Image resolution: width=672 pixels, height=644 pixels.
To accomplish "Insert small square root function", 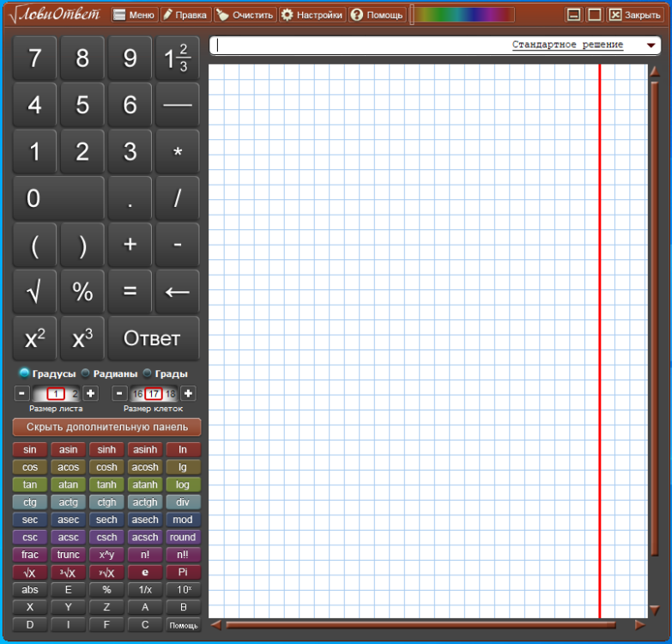I will [x=30, y=572].
